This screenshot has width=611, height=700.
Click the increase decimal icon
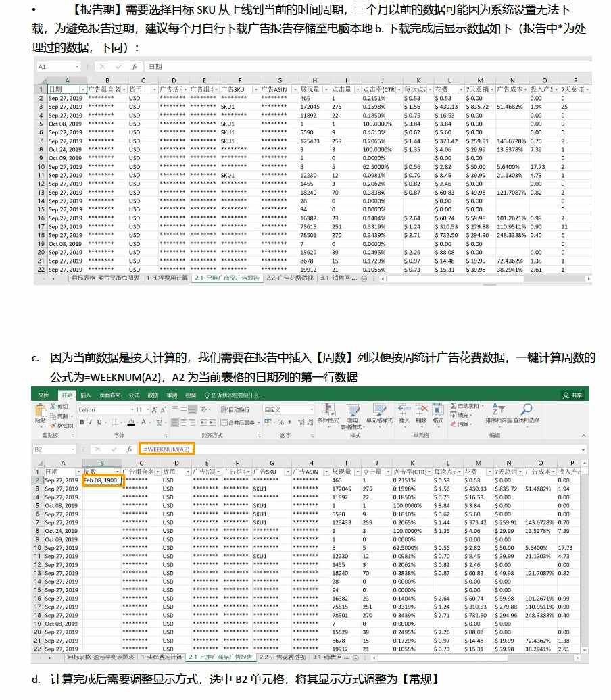tap(301, 422)
